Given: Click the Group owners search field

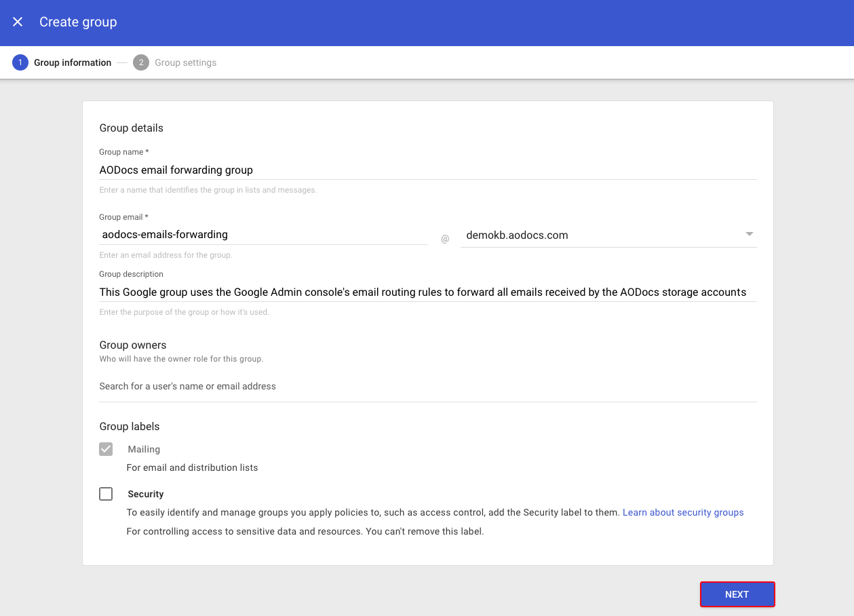Looking at the screenshot, I should click(428, 386).
